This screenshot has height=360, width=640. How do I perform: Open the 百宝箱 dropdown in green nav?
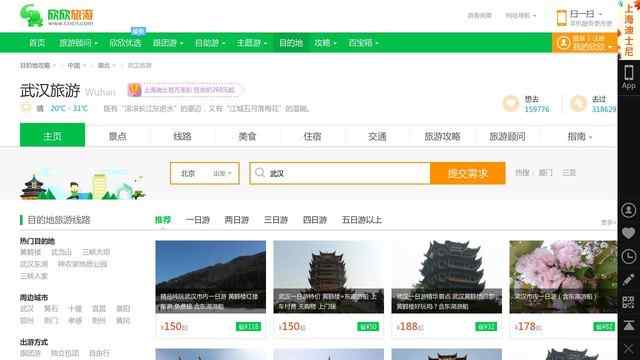[x=363, y=43]
